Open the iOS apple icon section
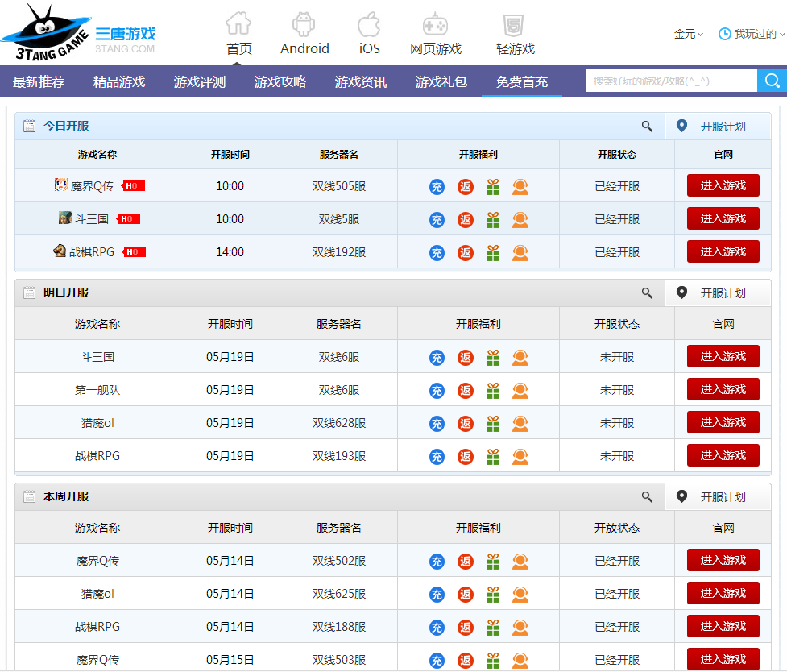 (x=369, y=24)
